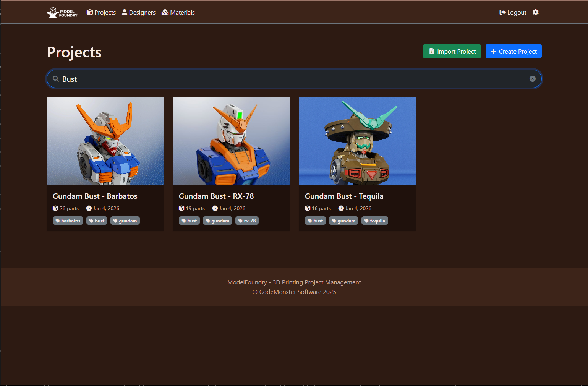This screenshot has height=386, width=588.
Task: Select the rx-78 tag
Action: (247, 221)
